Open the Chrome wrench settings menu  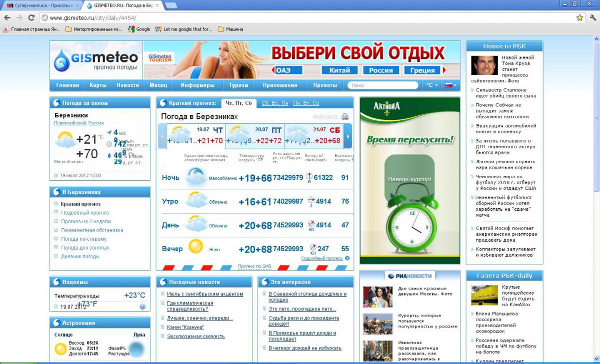tap(592, 17)
